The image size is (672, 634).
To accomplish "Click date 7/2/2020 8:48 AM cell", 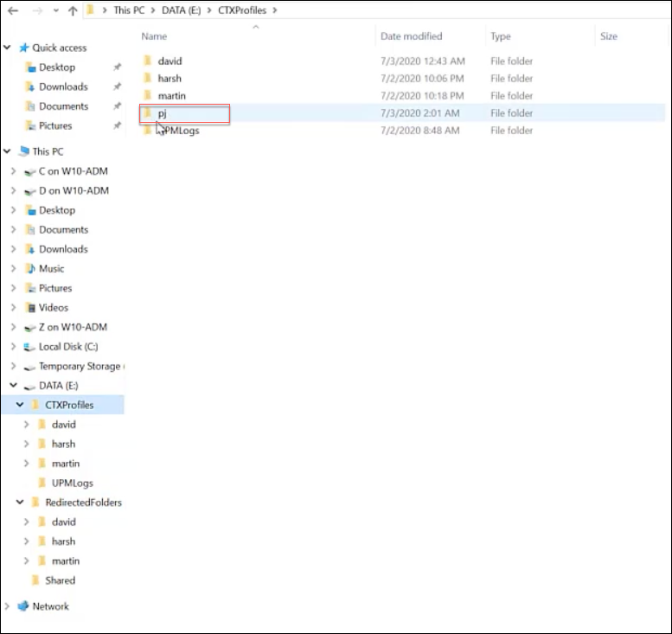I will pyautogui.click(x=420, y=131).
